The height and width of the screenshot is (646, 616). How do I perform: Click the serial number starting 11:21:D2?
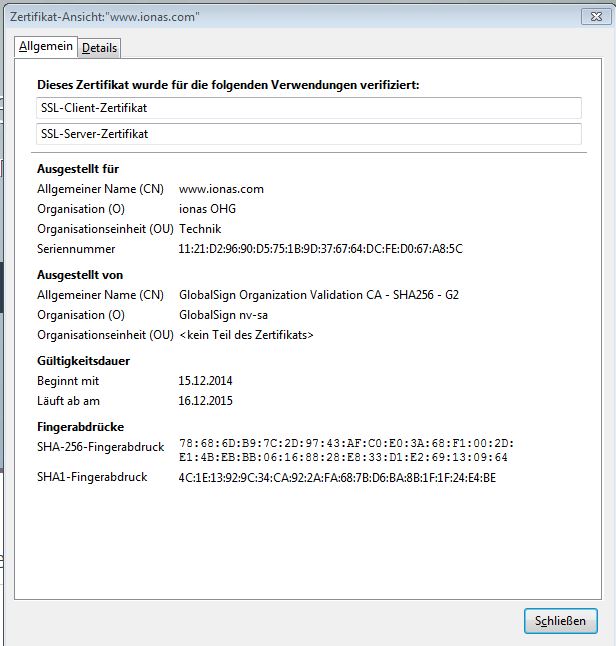click(321, 249)
